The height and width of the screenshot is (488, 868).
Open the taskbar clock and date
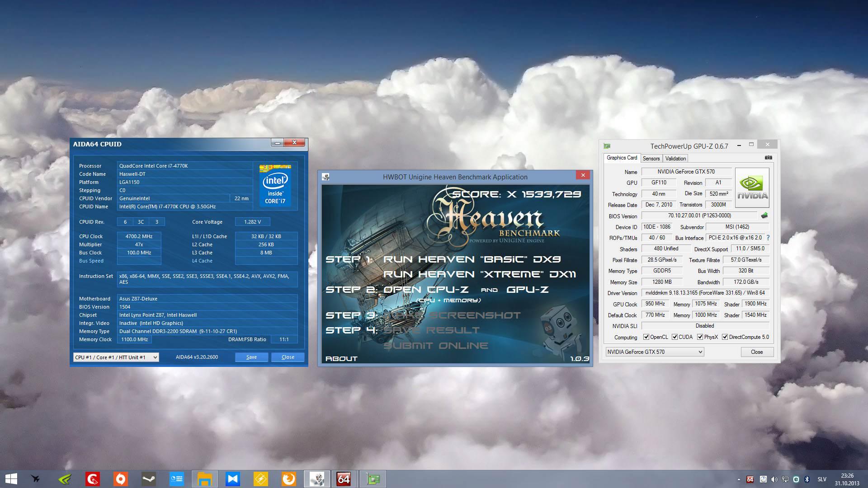tap(847, 479)
